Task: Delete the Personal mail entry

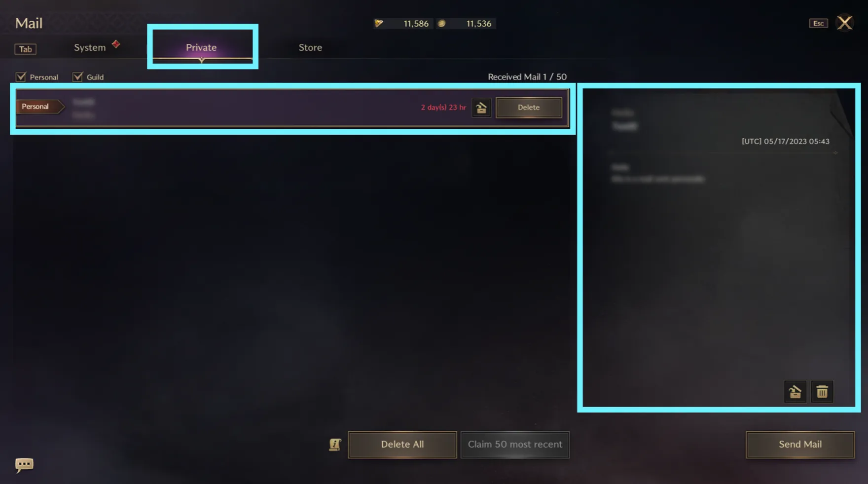Action: click(x=529, y=107)
